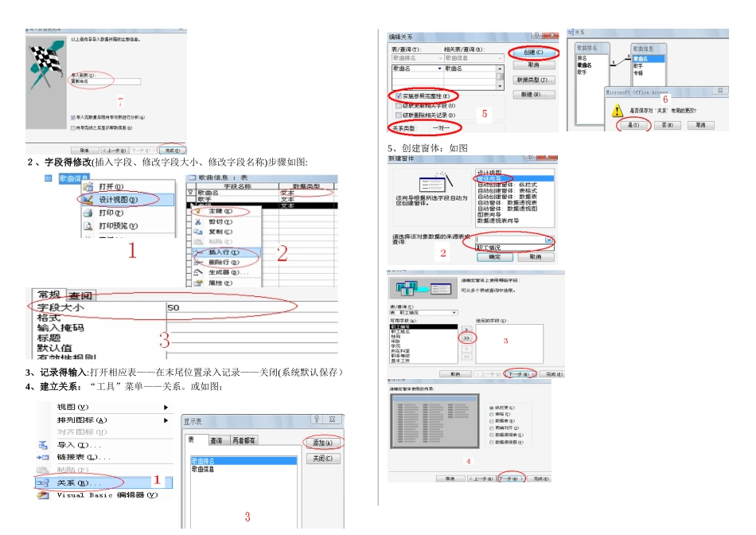Image resolution: width=756 pixels, height=535 pixels.
Task: Select the 两端对齐 layout radio button
Action: (492, 428)
